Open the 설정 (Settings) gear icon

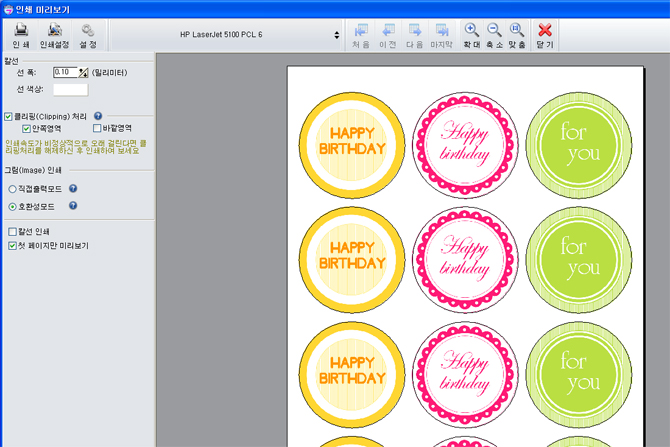88,30
